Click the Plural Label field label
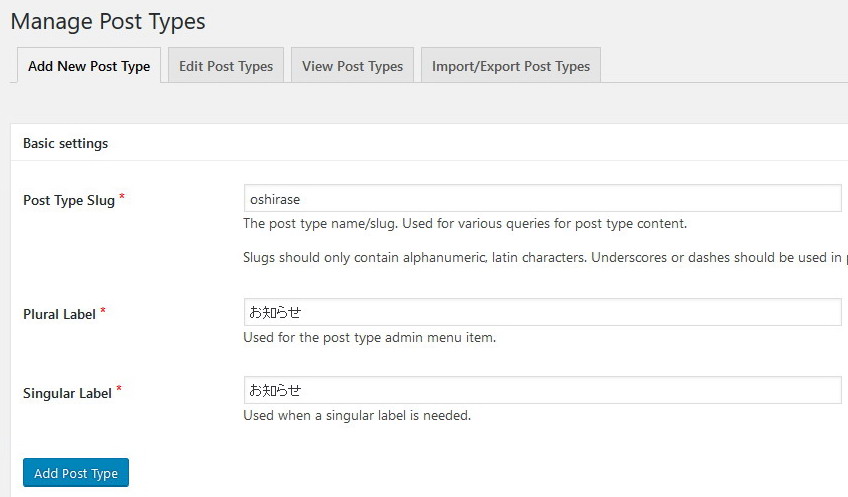 [x=59, y=314]
